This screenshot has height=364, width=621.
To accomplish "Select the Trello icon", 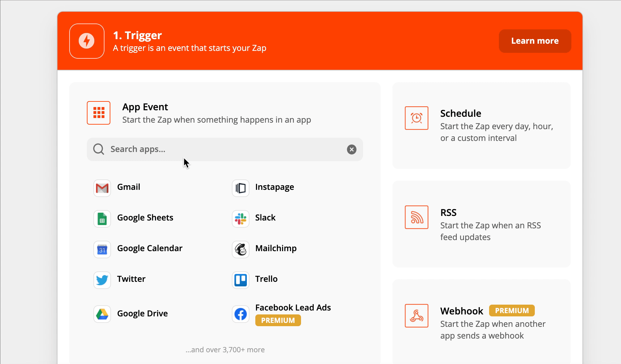I will point(241,280).
